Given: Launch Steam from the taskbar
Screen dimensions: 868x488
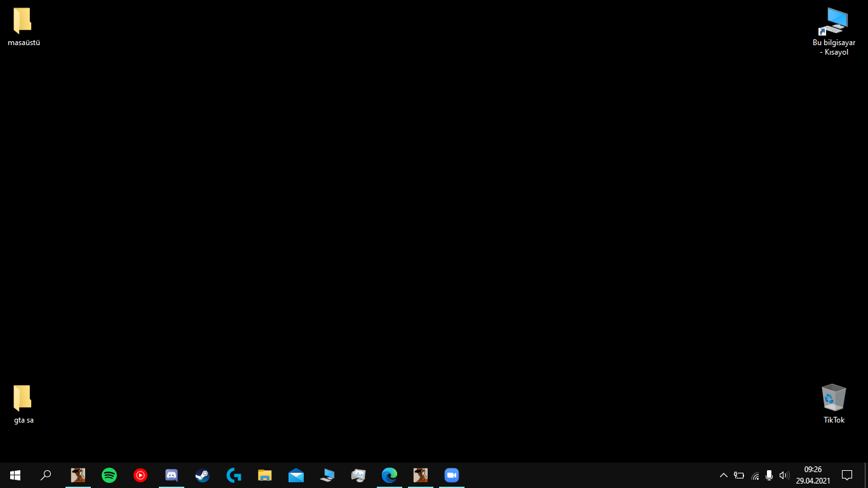Looking at the screenshot, I should coord(203,475).
